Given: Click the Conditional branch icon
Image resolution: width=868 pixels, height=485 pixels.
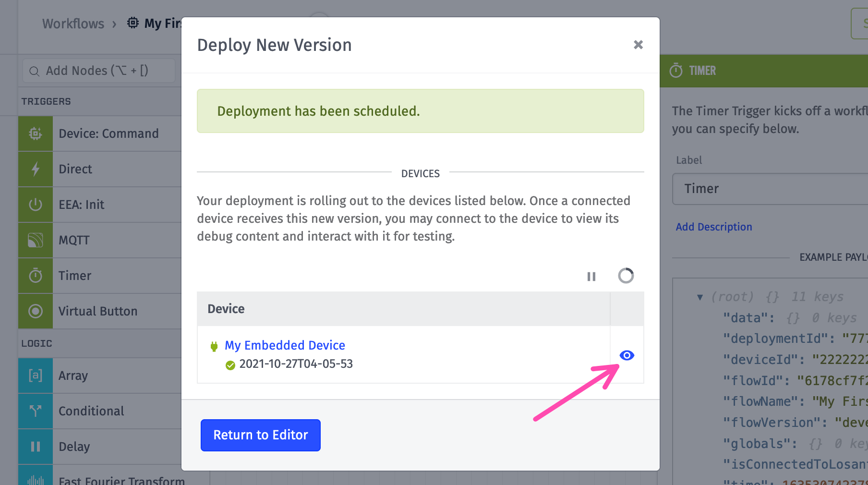Looking at the screenshot, I should click(36, 411).
